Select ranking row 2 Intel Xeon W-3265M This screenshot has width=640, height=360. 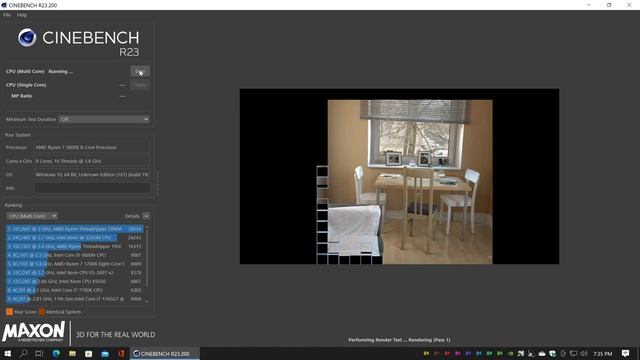[x=74, y=238]
